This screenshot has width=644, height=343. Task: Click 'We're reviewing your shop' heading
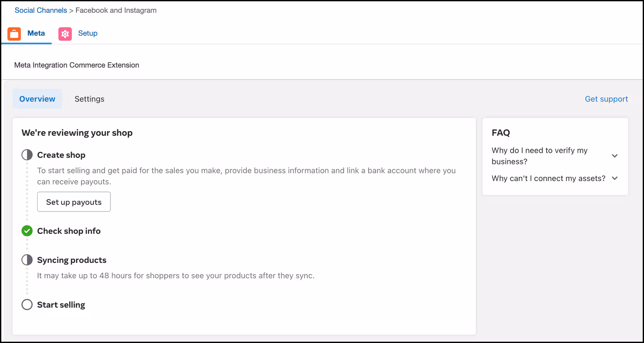click(x=77, y=133)
